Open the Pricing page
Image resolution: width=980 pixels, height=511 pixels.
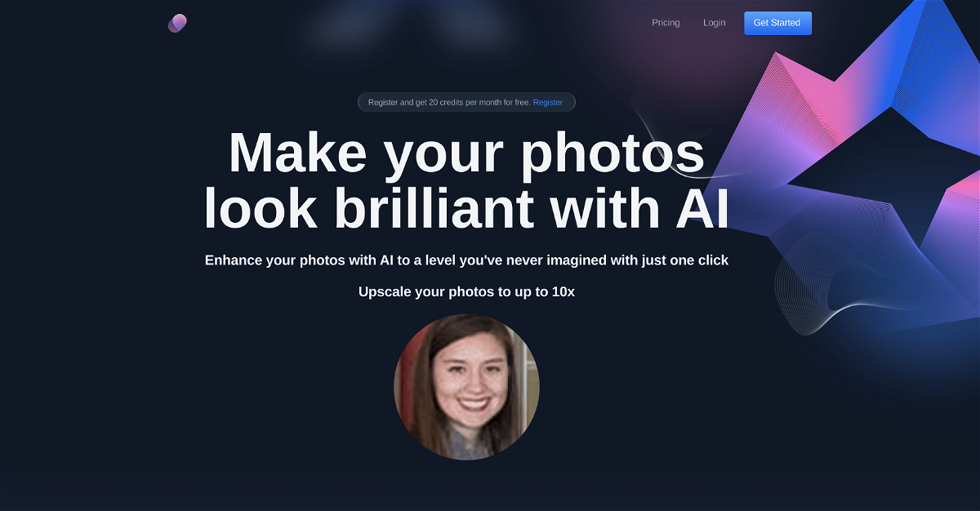point(666,23)
